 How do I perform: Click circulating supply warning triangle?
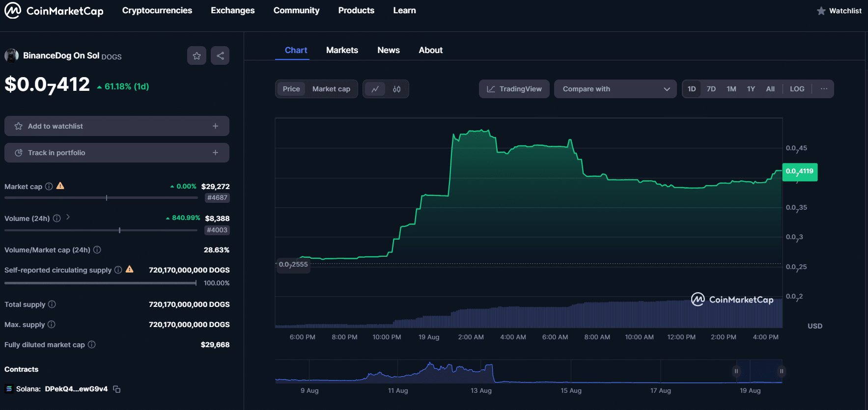pyautogui.click(x=129, y=269)
